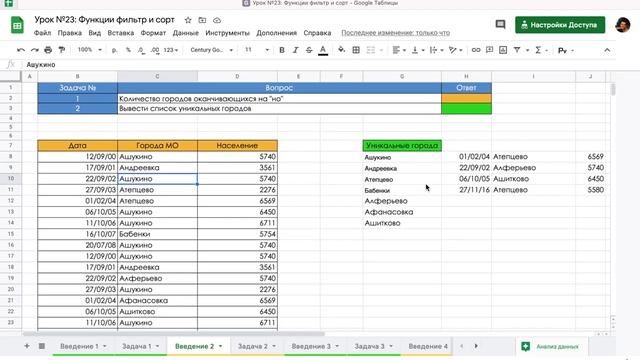The width and height of the screenshot is (640, 360).
Task: Click the merge cells icon
Action: click(371, 50)
